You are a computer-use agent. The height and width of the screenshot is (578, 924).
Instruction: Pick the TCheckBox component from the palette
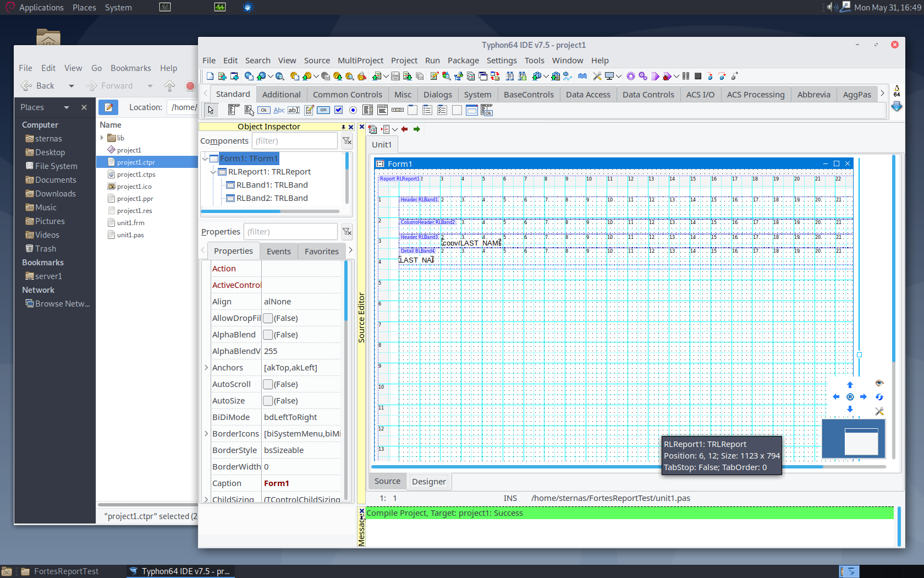click(x=338, y=110)
